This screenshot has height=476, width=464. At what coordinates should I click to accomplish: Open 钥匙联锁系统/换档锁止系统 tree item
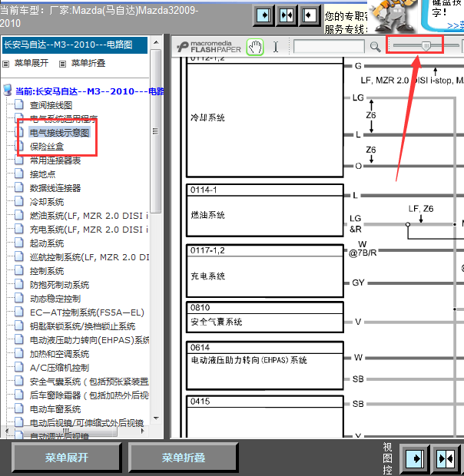click(x=83, y=326)
